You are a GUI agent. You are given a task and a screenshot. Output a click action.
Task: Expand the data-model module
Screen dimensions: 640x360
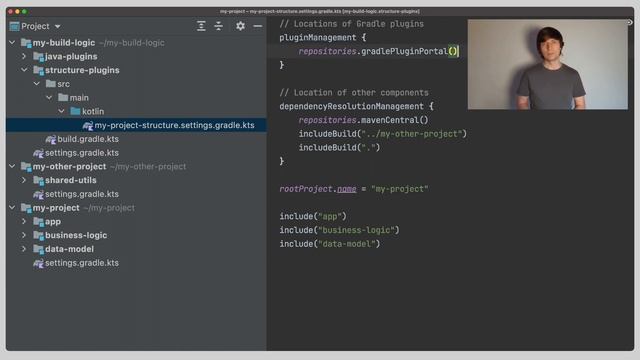click(24, 249)
